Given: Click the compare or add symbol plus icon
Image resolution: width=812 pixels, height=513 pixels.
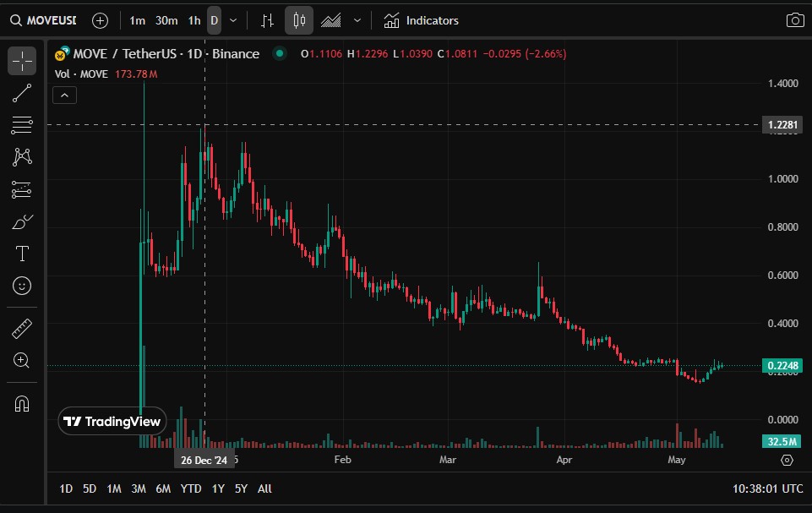Looking at the screenshot, I should pyautogui.click(x=100, y=21).
